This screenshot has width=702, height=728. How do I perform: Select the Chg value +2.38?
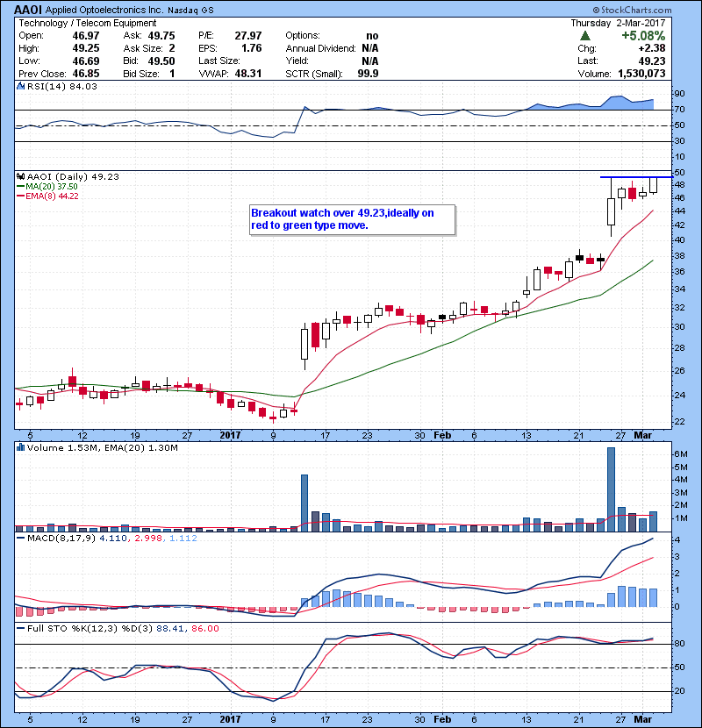652,48
